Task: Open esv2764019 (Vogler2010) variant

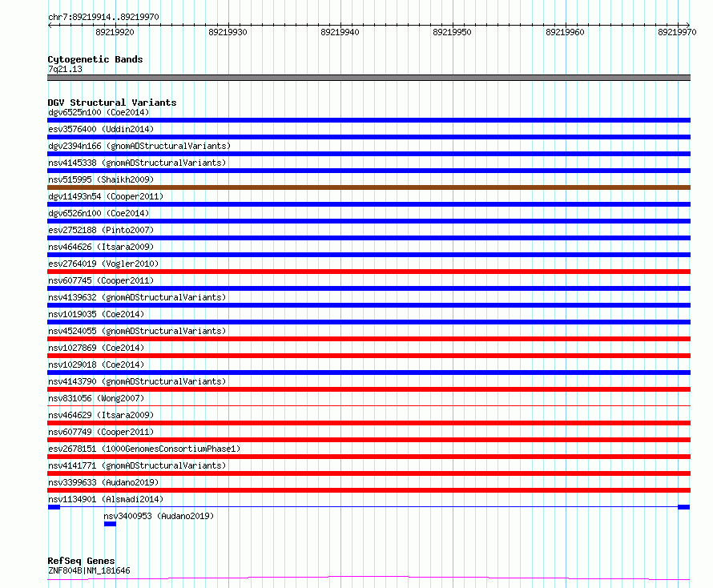Action: coord(103,264)
